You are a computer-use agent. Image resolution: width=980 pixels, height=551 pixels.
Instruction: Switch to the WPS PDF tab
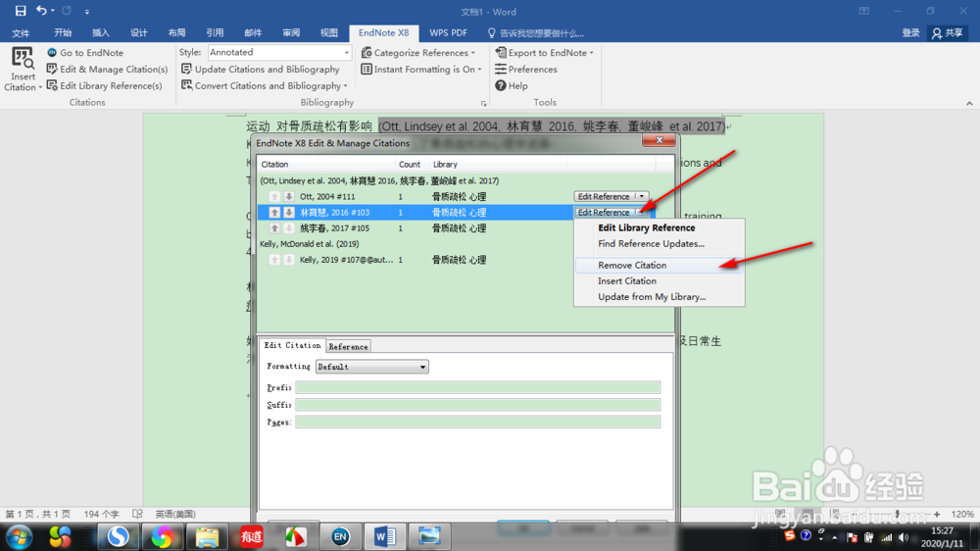tap(448, 33)
